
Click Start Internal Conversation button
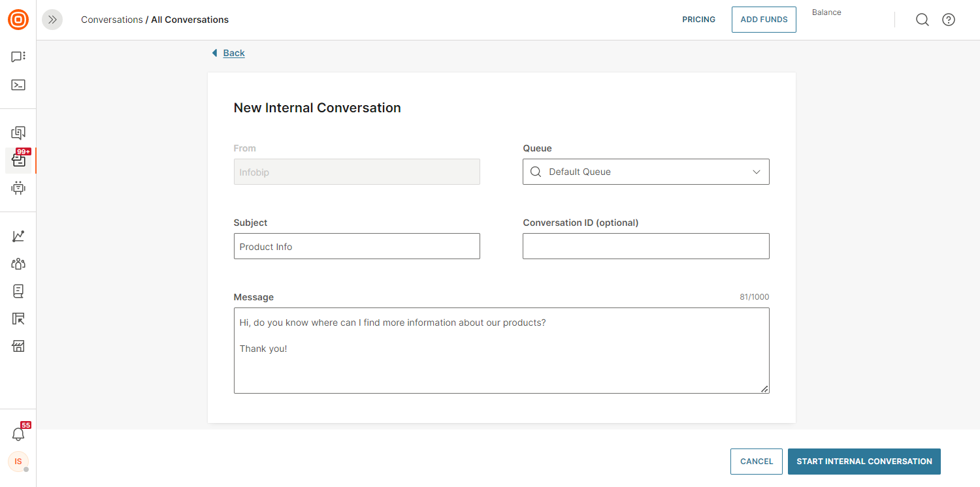[x=864, y=462]
